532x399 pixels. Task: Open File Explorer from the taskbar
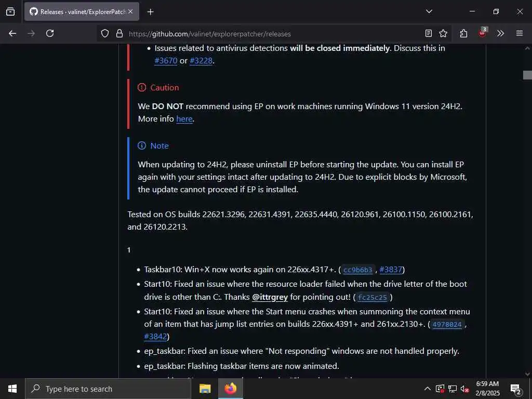(205, 389)
